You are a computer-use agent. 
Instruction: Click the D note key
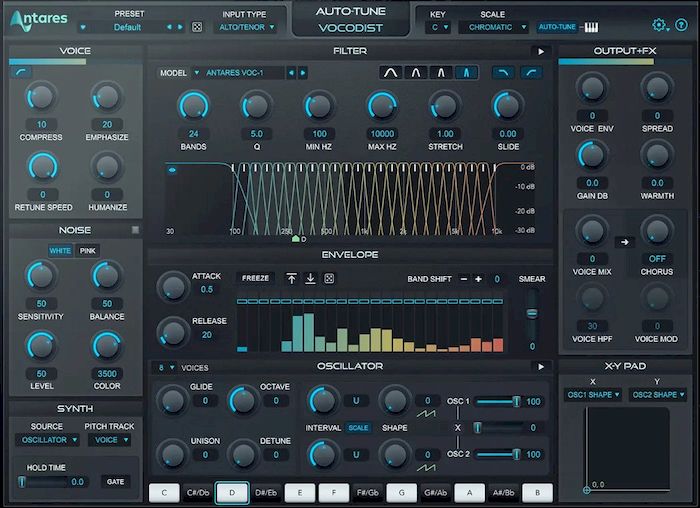(x=232, y=493)
